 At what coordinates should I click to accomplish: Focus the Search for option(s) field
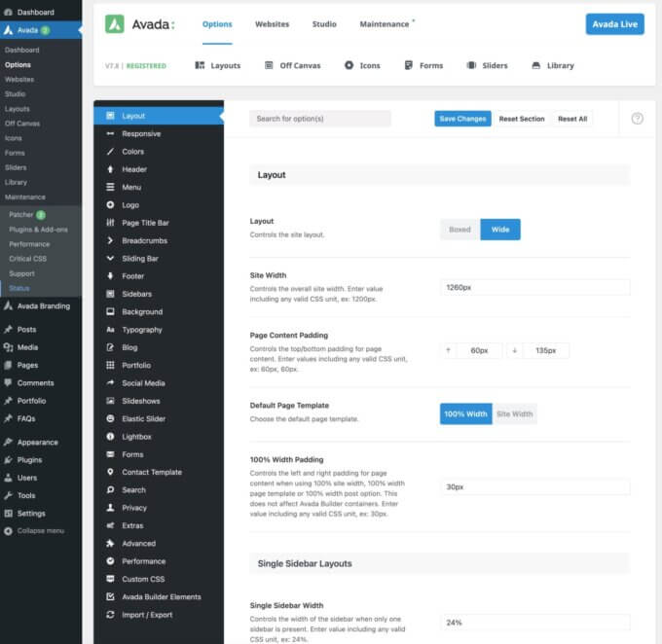click(320, 119)
